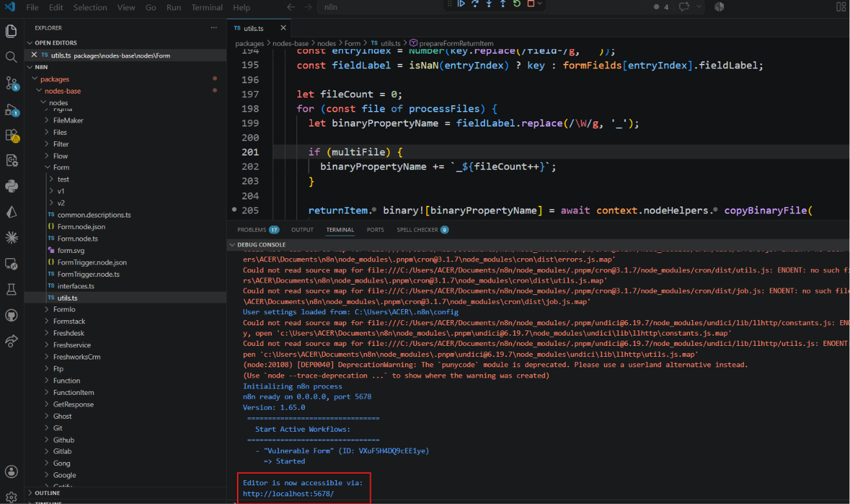The height and width of the screenshot is (504, 850).
Task: Close the utils.ts editor tab
Action: point(283,28)
